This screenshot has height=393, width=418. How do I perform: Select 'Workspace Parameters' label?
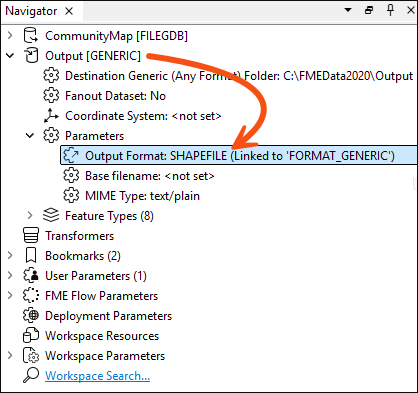click(105, 356)
